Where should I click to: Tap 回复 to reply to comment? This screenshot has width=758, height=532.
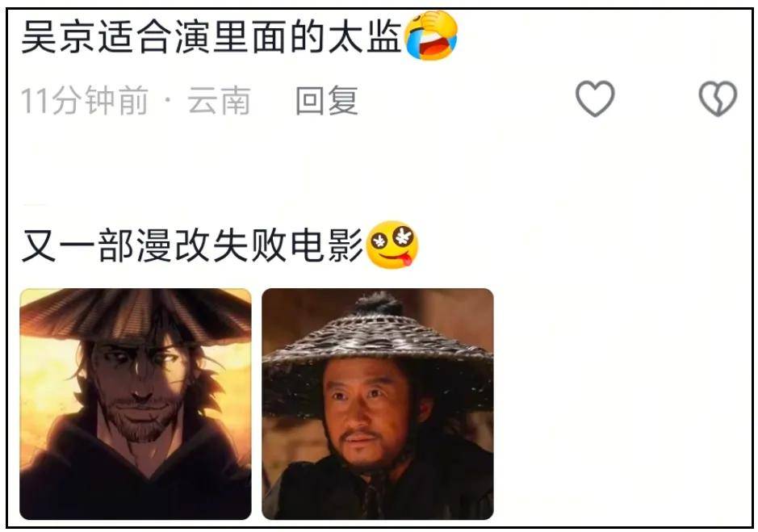tap(327, 101)
